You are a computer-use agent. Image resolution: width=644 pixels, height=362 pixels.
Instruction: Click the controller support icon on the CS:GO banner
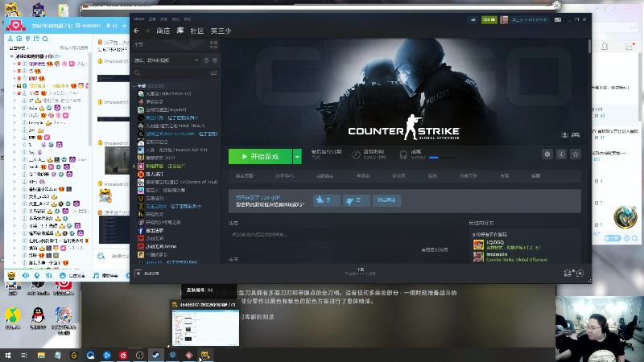576,135
